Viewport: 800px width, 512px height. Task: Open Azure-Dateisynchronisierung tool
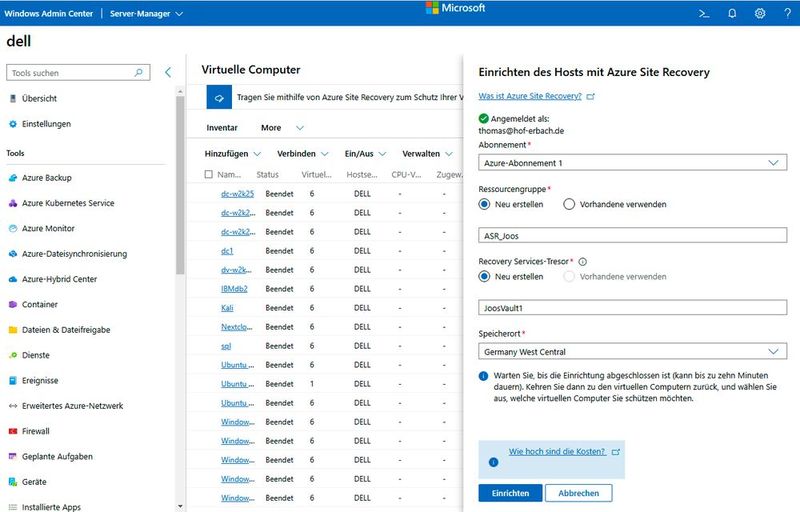tap(74, 254)
